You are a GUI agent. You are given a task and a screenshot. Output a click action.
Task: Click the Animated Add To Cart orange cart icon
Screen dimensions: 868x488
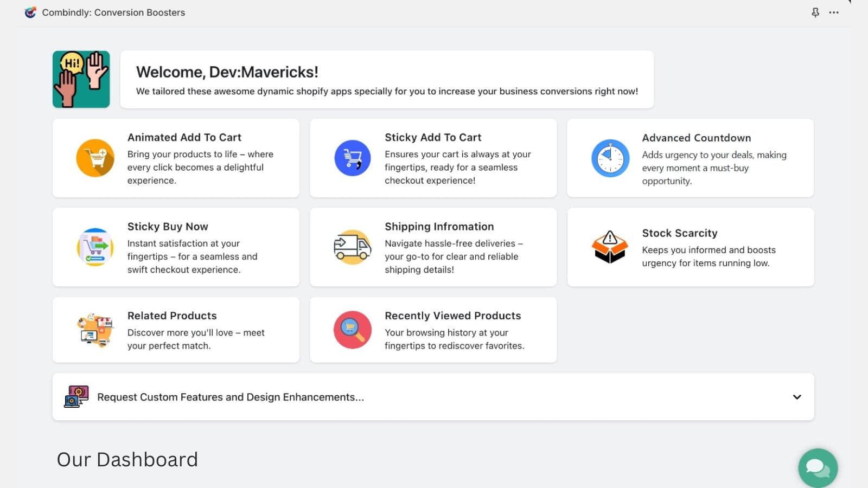(95, 158)
